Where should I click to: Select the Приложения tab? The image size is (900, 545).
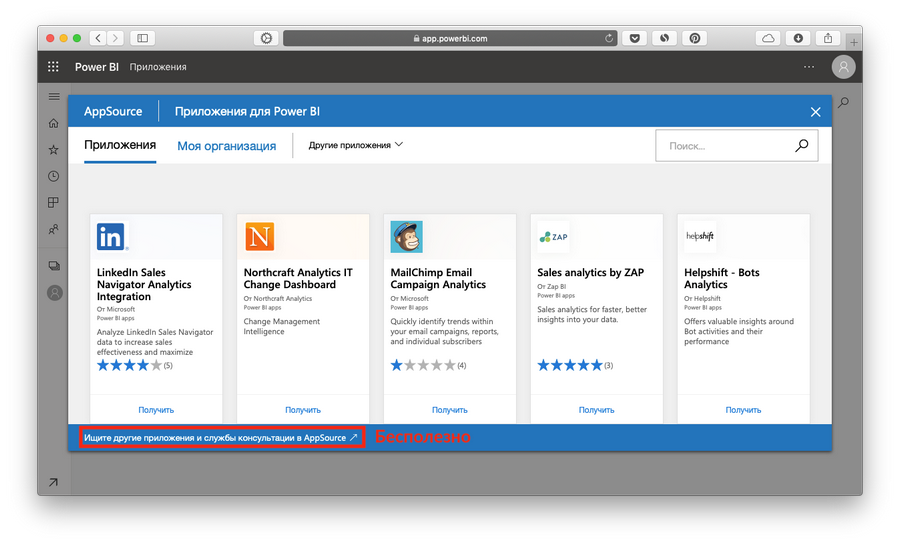tap(120, 145)
